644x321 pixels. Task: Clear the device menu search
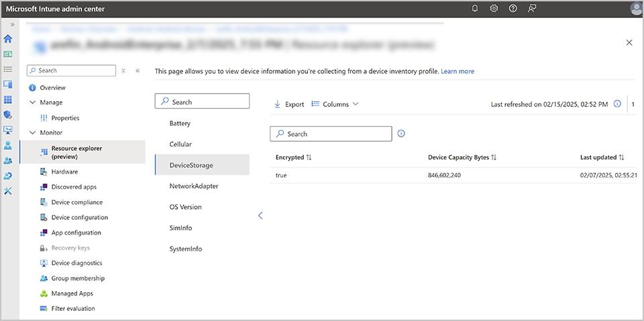click(123, 70)
